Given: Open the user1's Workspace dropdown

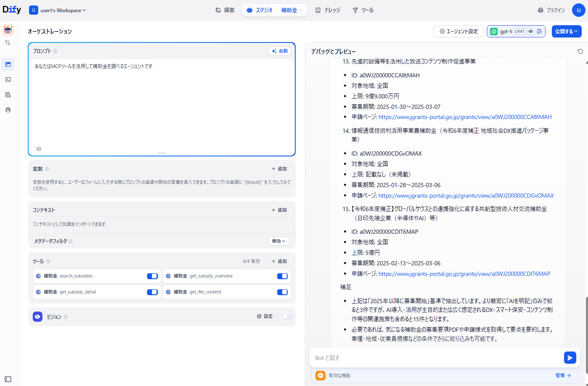Looking at the screenshot, I should (x=58, y=10).
